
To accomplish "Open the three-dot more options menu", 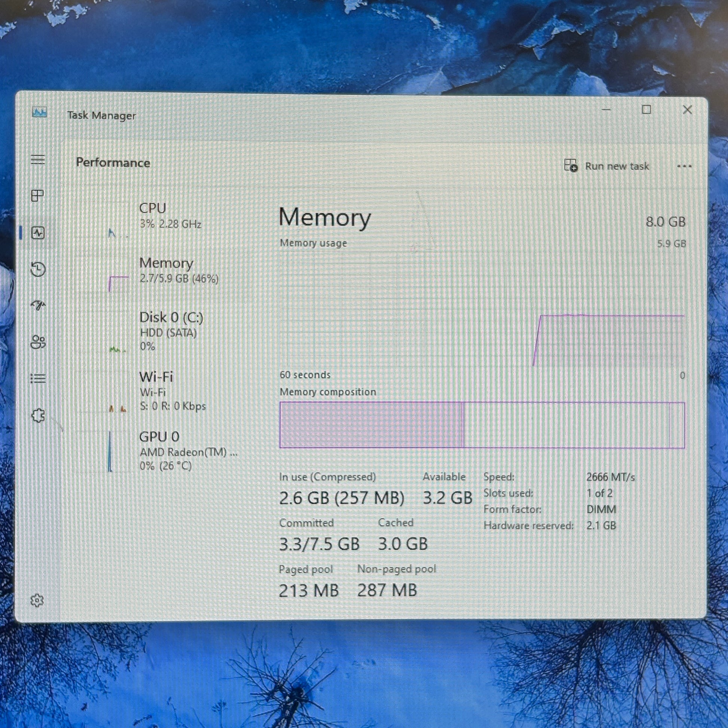I will tap(684, 166).
